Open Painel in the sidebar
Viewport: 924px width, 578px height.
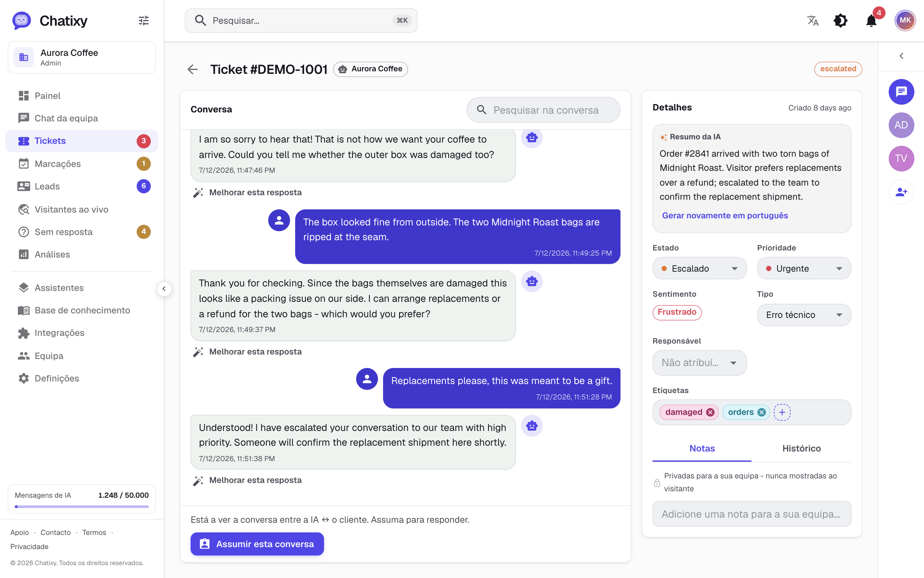82,96
